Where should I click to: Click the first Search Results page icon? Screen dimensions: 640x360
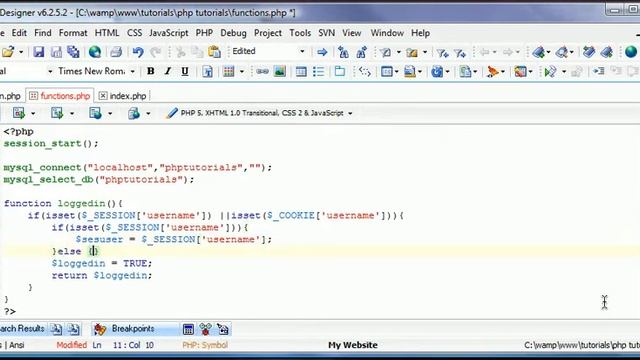click(56, 329)
